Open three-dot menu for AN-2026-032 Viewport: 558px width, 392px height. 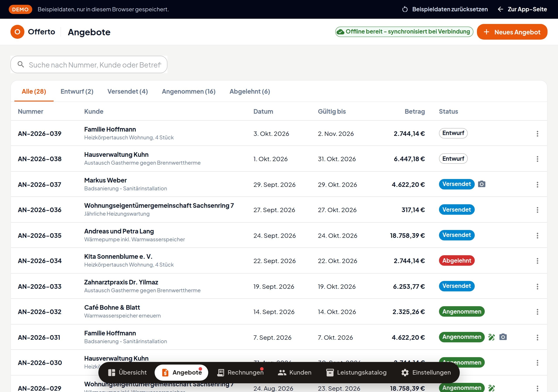point(537,312)
